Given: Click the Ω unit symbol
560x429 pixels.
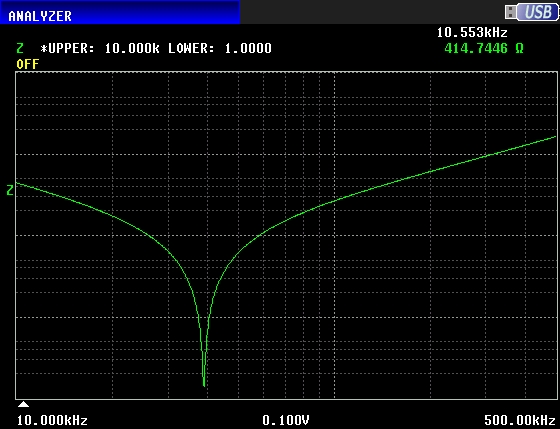Looking at the screenshot, I should click(519, 48).
